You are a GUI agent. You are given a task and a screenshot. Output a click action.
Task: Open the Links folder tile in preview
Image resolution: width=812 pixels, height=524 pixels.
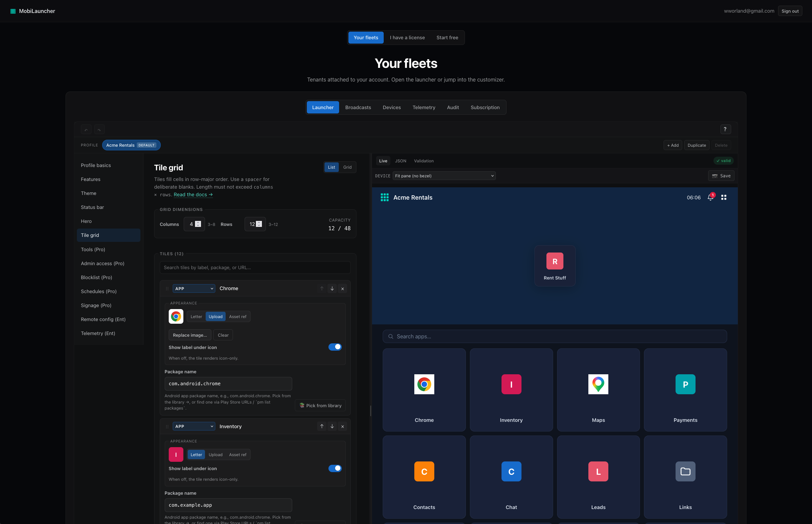coord(686,477)
